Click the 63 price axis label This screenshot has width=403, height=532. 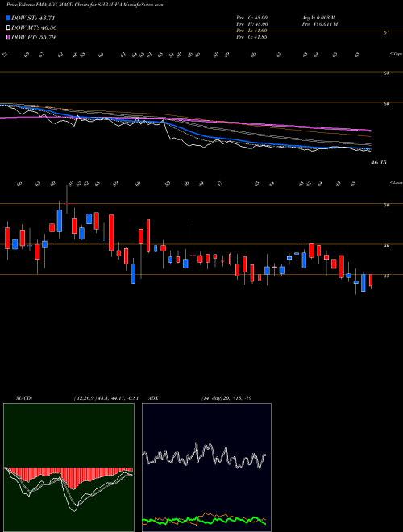(387, 73)
